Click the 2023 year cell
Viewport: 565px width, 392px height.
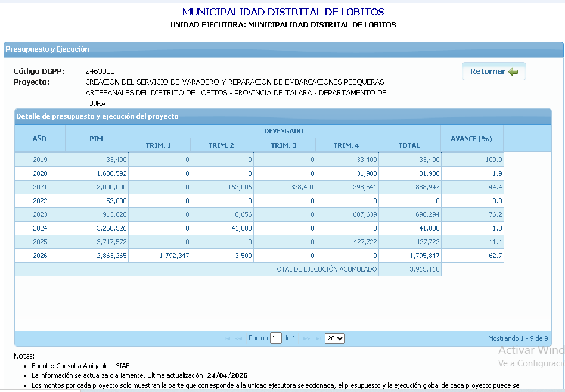tap(40, 214)
